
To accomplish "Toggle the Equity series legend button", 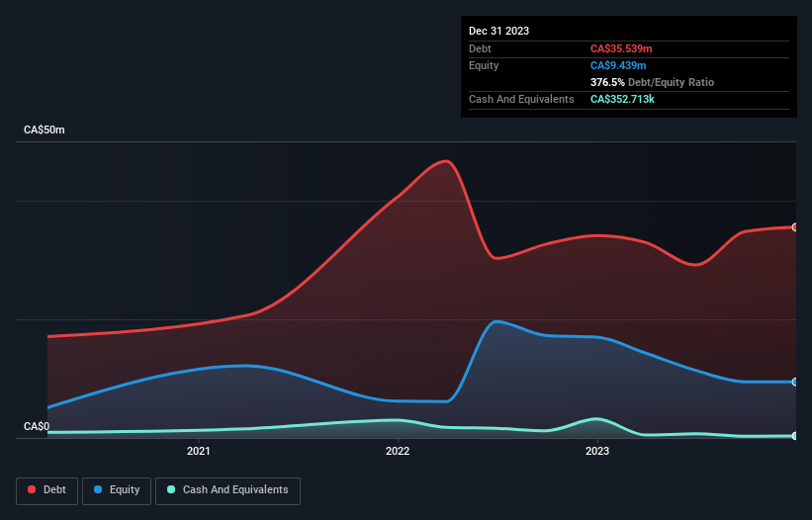I will (117, 490).
